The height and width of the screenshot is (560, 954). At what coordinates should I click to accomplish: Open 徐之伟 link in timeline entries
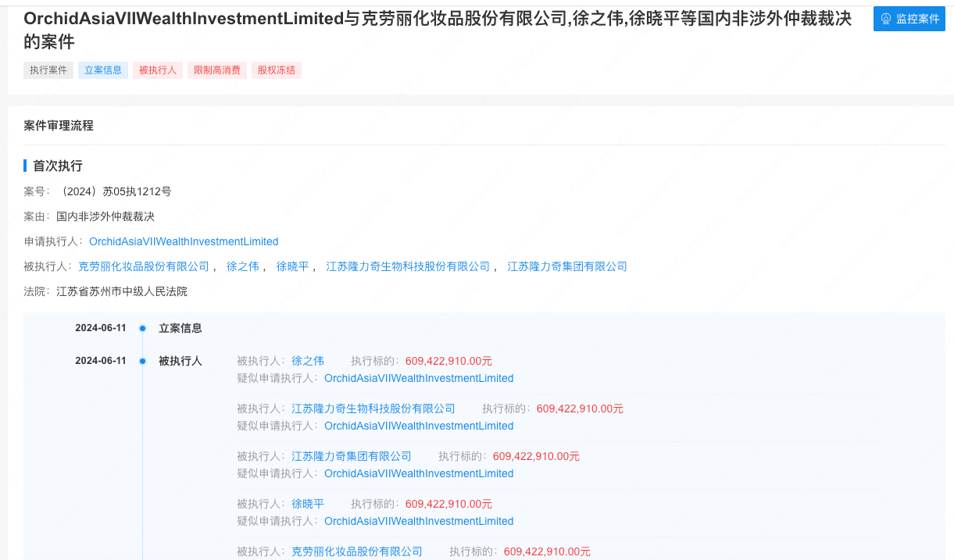(x=308, y=361)
